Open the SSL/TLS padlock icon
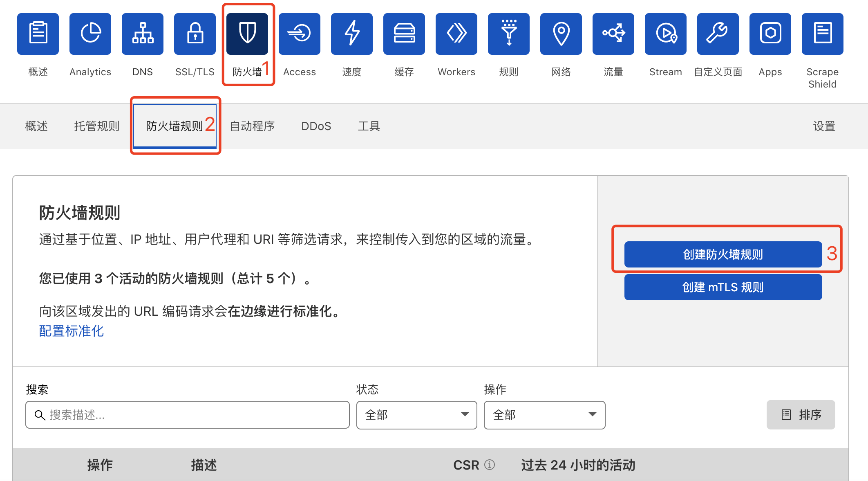The height and width of the screenshot is (481, 868). click(195, 34)
